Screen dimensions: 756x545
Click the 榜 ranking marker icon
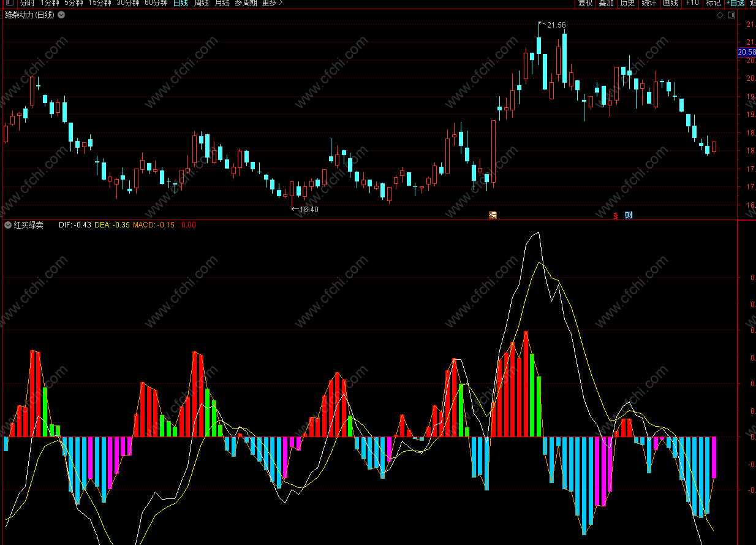[493, 215]
